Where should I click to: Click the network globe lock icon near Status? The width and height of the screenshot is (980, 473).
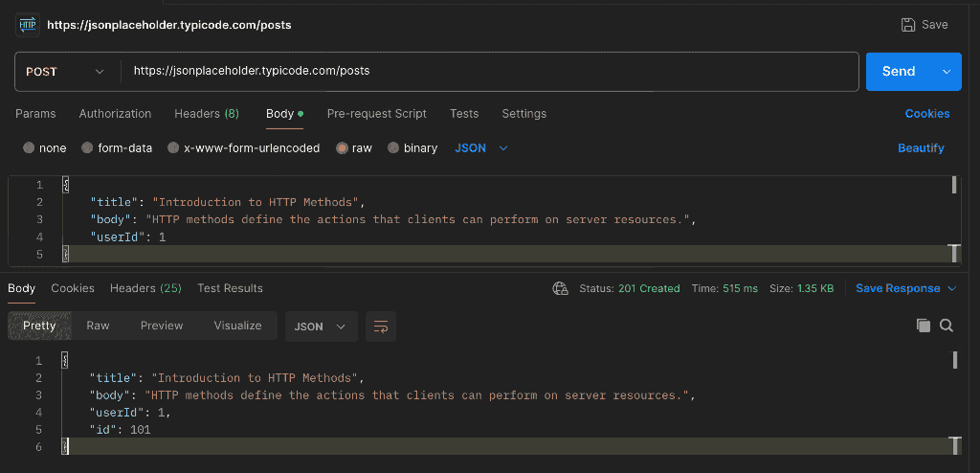[x=560, y=288]
